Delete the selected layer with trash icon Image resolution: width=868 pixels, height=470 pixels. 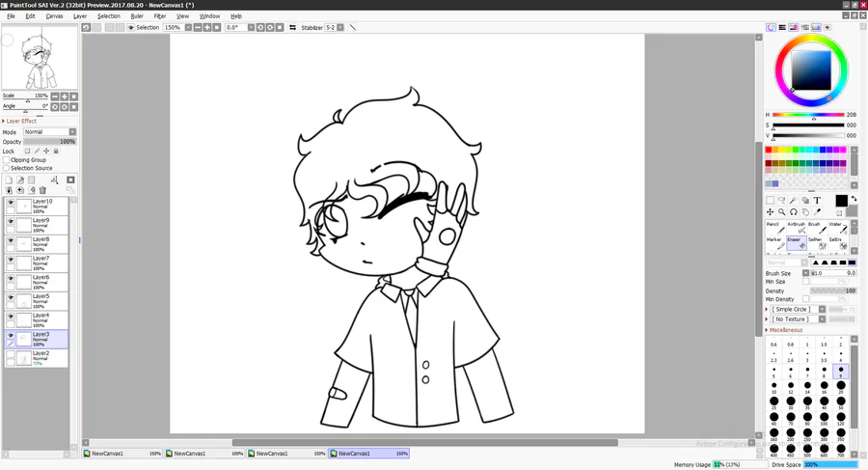[x=42, y=190]
